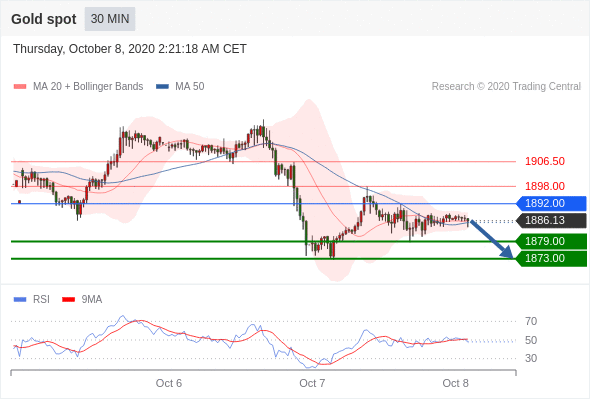Viewport: 590px width, 400px height.
Task: Click the RSI 50 axis value
Action: click(x=531, y=341)
